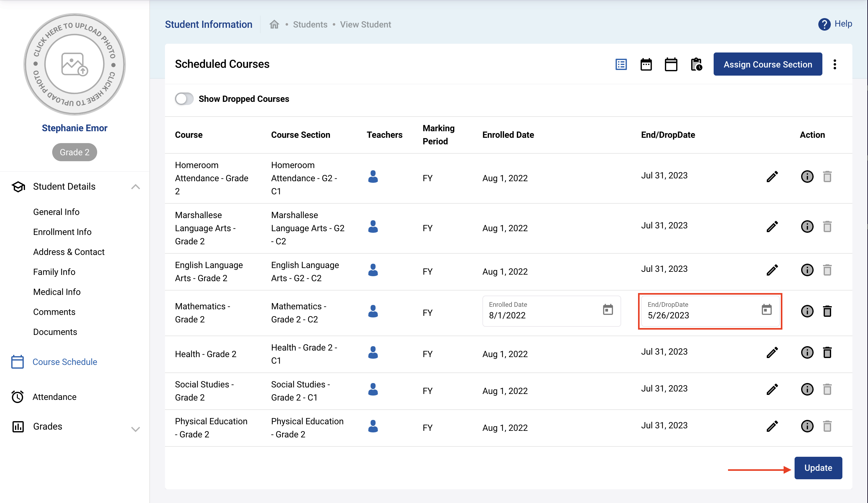Open the three-dot more options menu
Screen dimensions: 868x503
click(835, 64)
